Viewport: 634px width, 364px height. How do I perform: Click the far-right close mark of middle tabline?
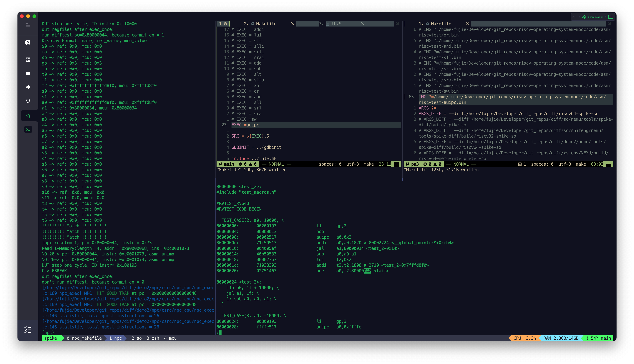[x=397, y=24]
